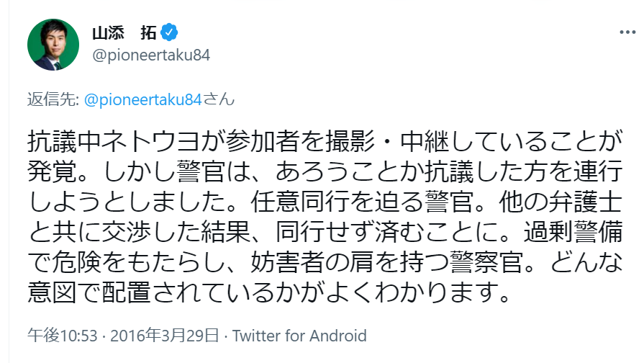Open 山添 拓's profile avatar photo
Screen dimensions: 644x363
pyautogui.click(x=53, y=45)
